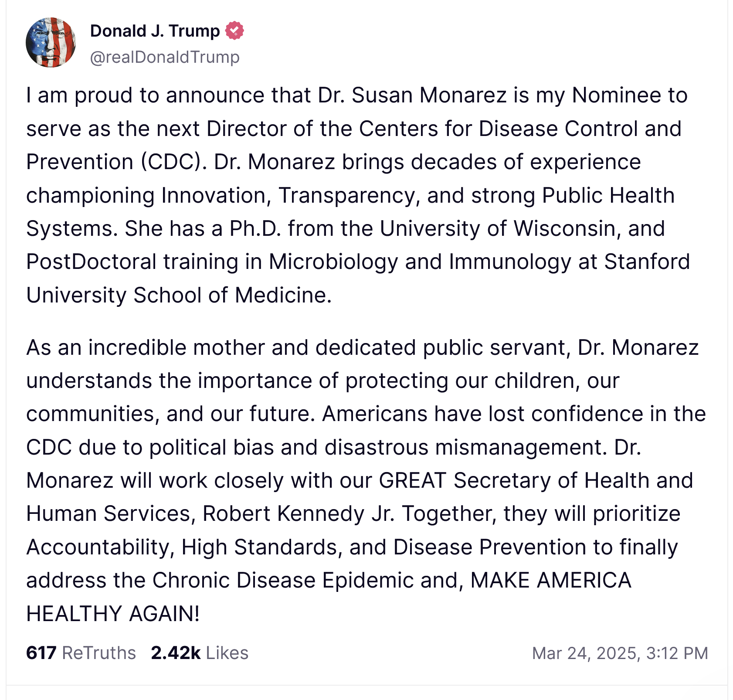Click the Mar 24, 2025 timestamp
Image resolution: width=733 pixels, height=700 pixels.
tap(620, 653)
